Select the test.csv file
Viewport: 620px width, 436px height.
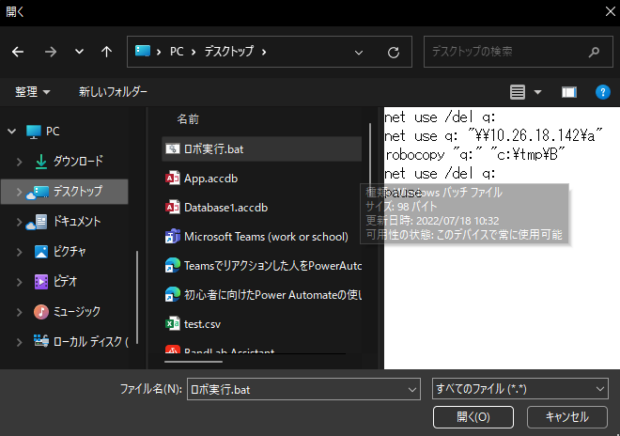262,325
